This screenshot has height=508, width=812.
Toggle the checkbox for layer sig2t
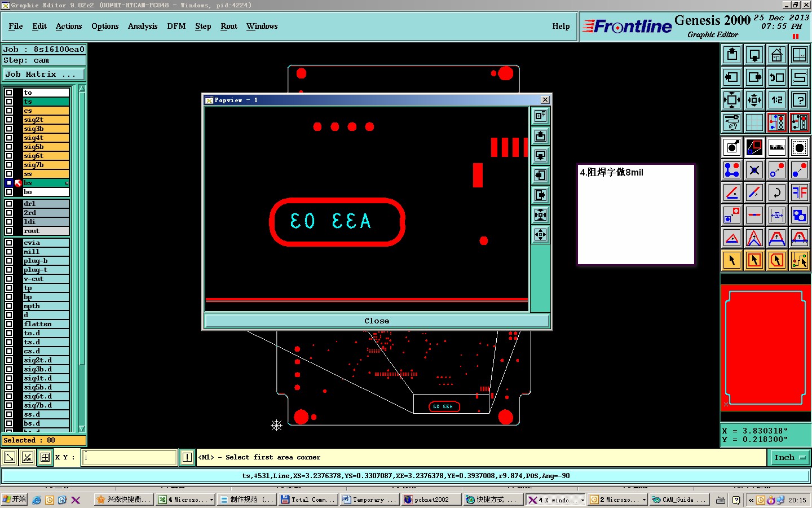[x=9, y=120]
